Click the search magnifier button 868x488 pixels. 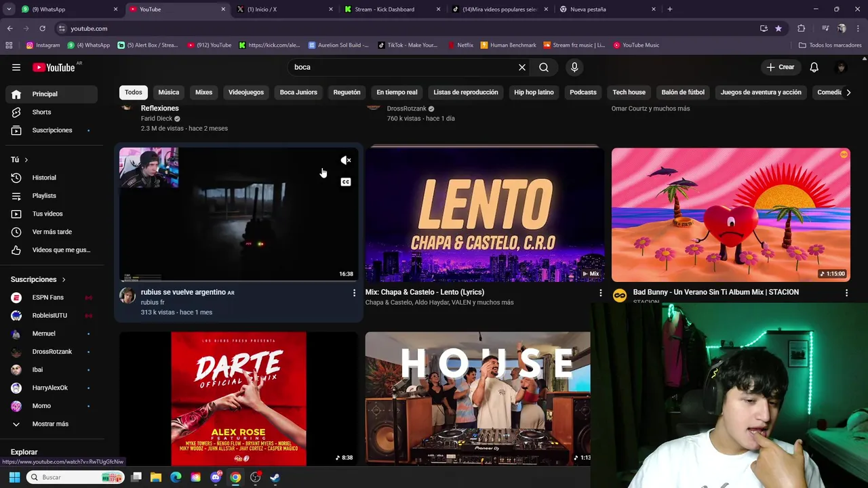click(544, 67)
